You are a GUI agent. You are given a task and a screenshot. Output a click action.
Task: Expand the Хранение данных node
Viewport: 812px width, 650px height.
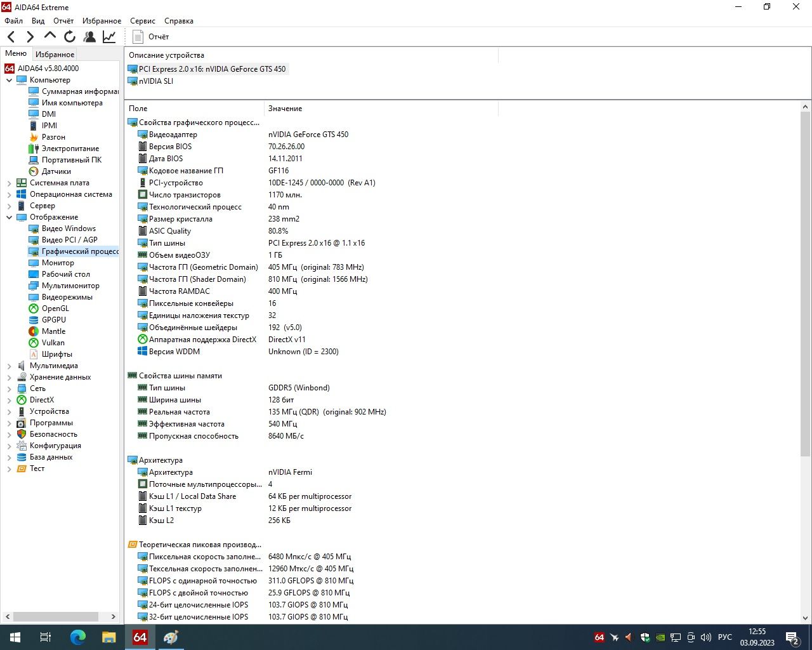[9, 377]
